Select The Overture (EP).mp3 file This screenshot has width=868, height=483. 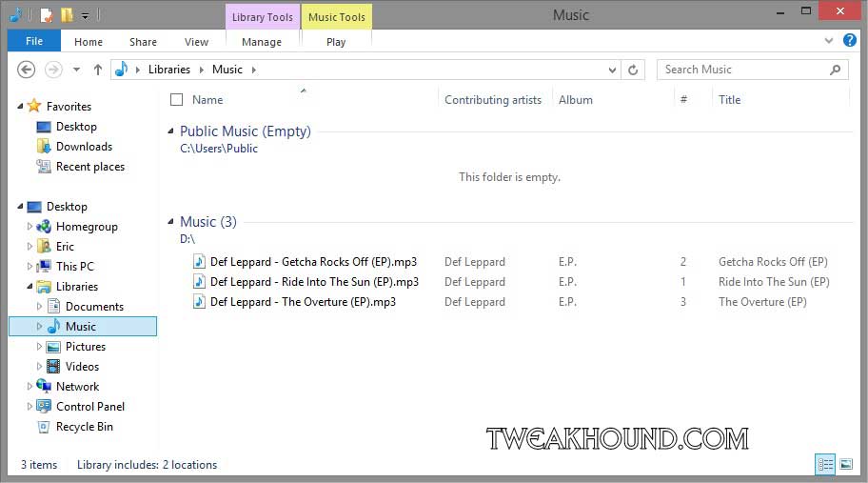[x=303, y=302]
